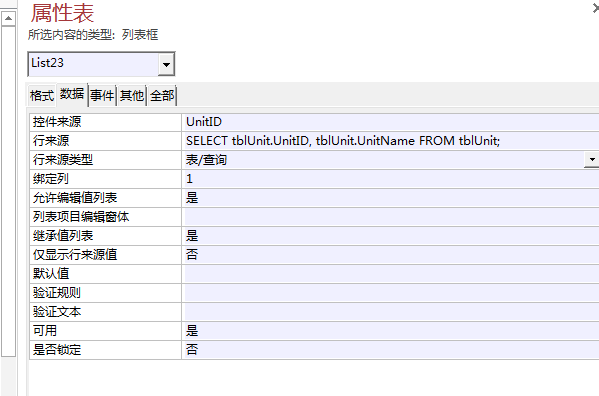This screenshot has width=599, height=396.
Task: Switch to the 其他 tab
Action: point(132,95)
